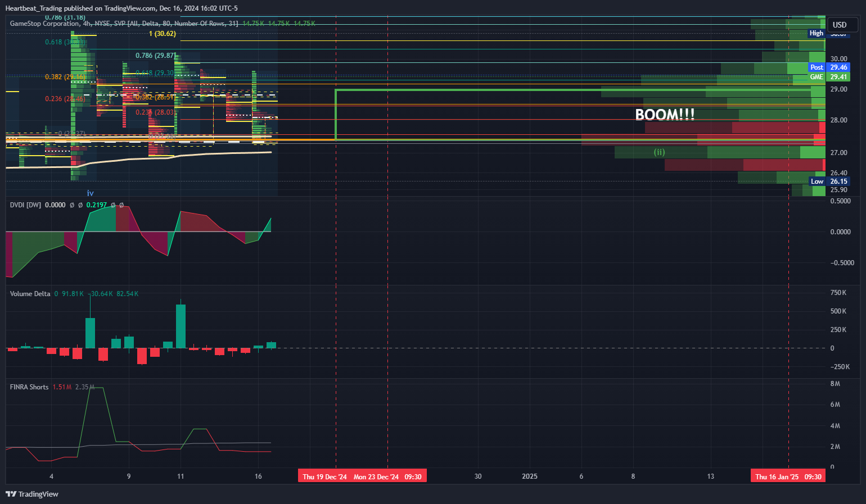Click the 0.236 (28.03) Fibonacci level label
The width and height of the screenshot is (866, 504).
pos(155,112)
